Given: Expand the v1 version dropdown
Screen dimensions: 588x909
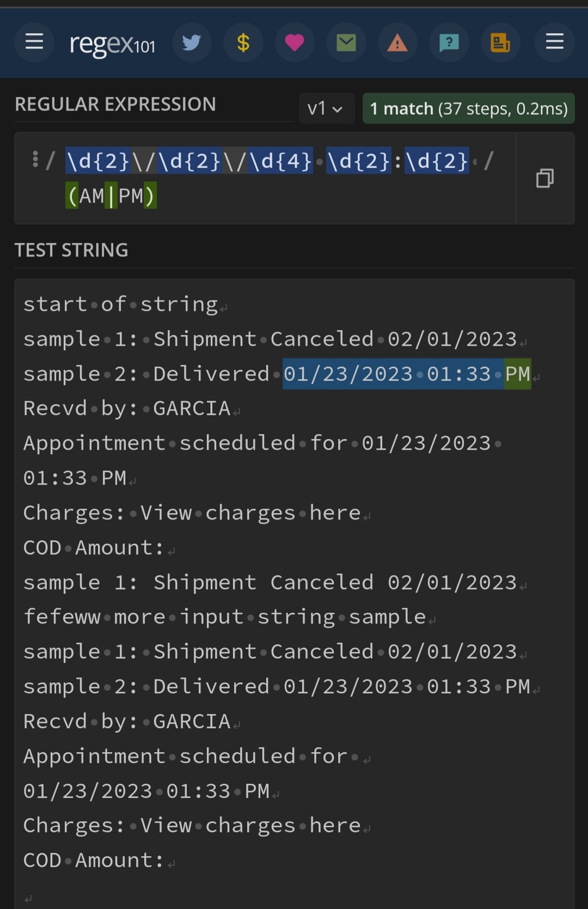Looking at the screenshot, I should click(x=326, y=108).
